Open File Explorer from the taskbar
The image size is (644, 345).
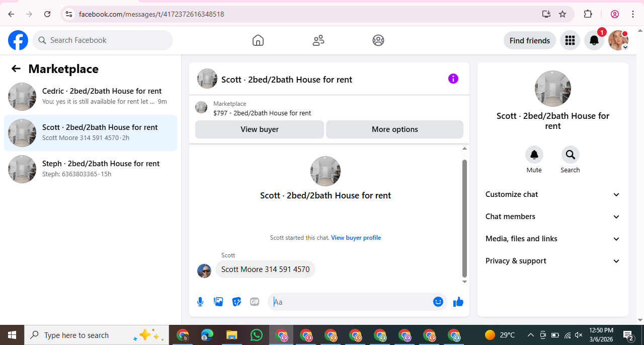pos(231,335)
